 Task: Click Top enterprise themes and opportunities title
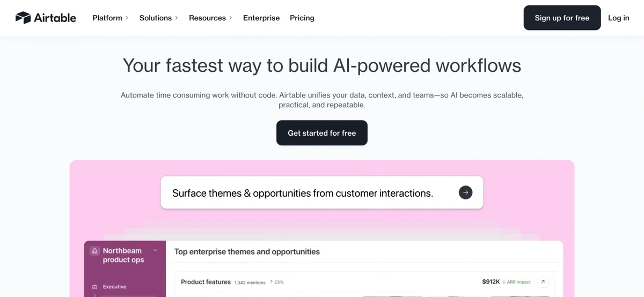[247, 251]
